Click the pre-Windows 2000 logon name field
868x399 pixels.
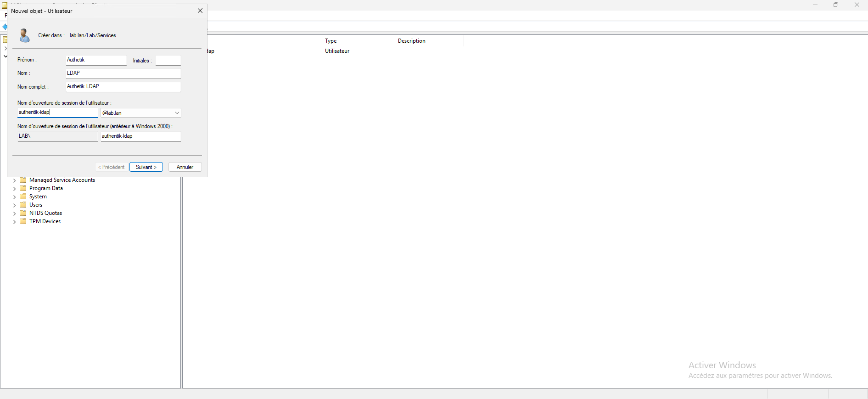(140, 136)
